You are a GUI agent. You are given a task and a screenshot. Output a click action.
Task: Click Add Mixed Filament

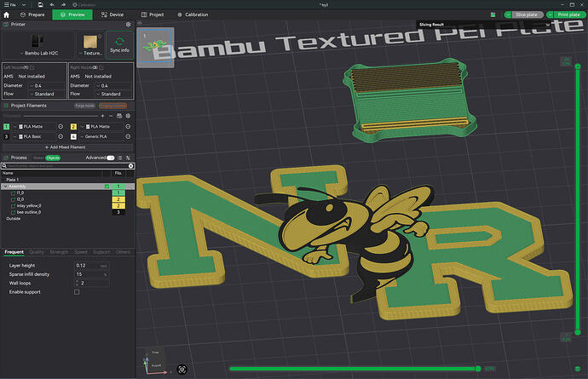point(66,147)
